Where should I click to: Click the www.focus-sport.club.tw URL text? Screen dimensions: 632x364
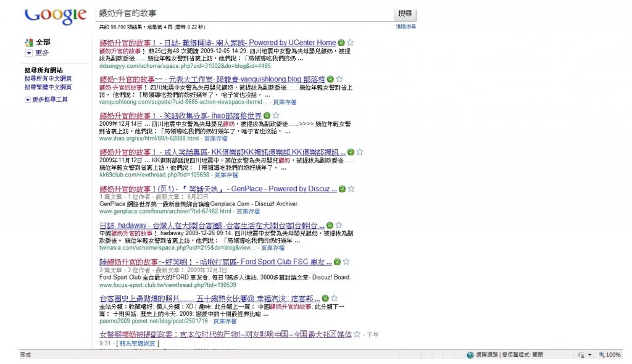click(x=168, y=285)
